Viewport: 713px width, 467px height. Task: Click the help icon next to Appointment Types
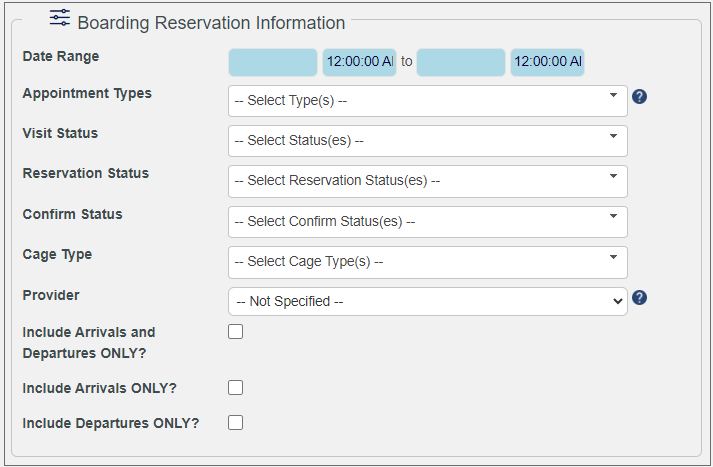(x=640, y=97)
